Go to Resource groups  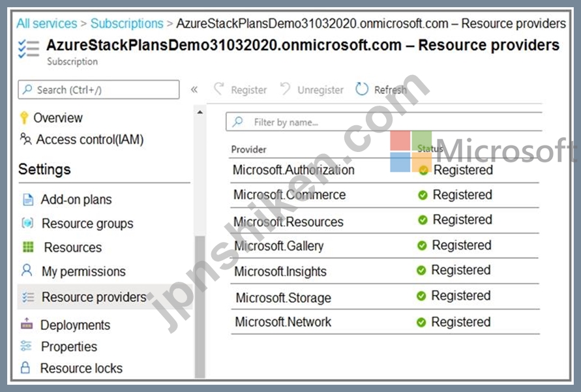pos(87,224)
